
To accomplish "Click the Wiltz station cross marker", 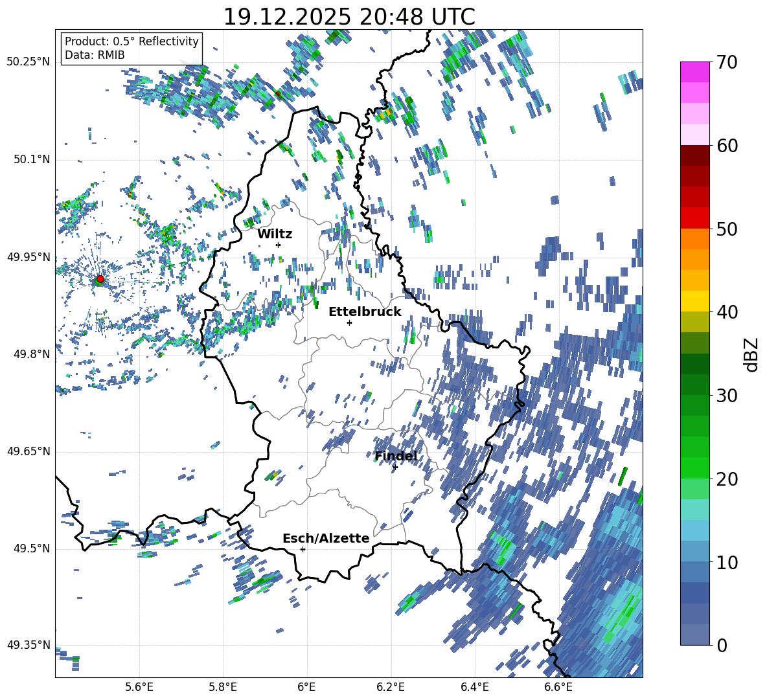I will pyautogui.click(x=279, y=245).
